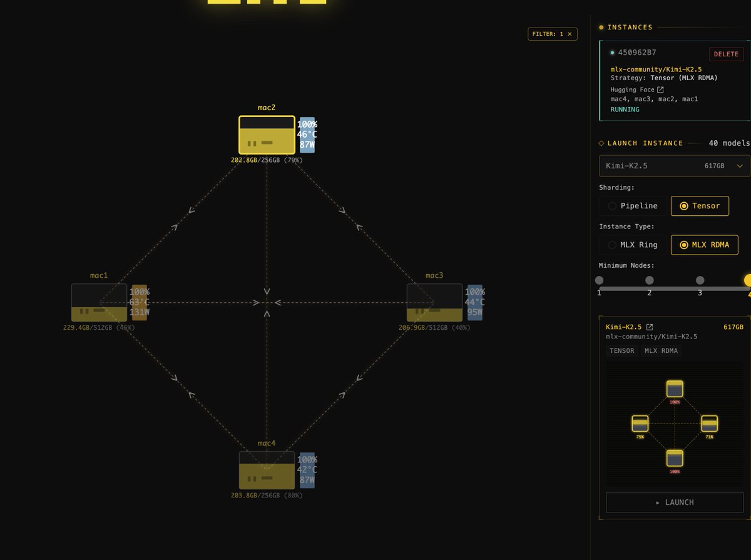Viewport: 751px width, 560px height.
Task: Click node list mac4, mac3, mac2, mac1
Action: click(654, 99)
